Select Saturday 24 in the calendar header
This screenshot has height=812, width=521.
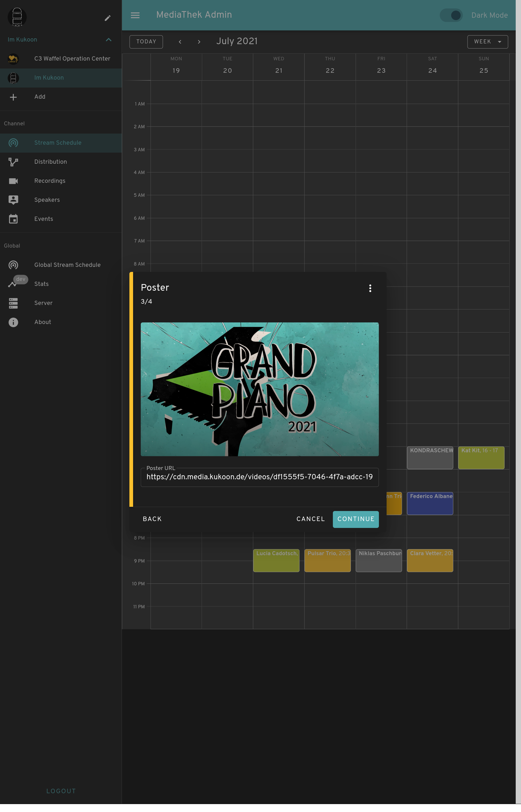(432, 71)
